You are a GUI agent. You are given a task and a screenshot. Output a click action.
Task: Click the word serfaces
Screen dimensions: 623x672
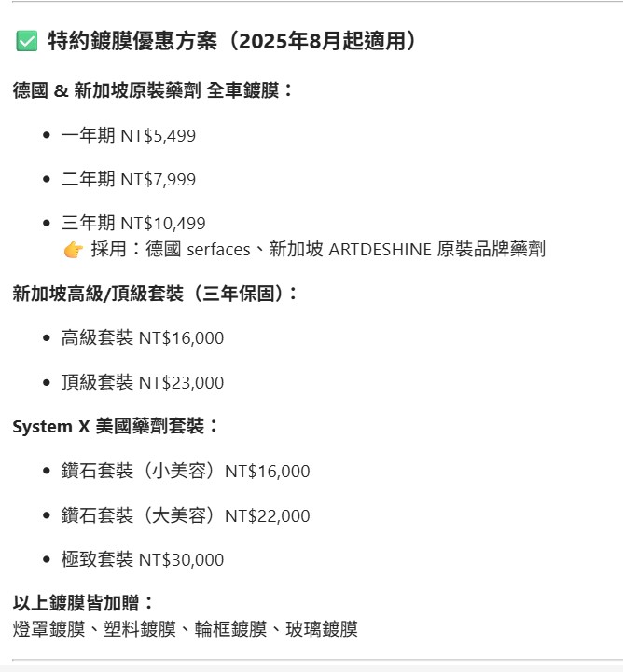point(218,250)
